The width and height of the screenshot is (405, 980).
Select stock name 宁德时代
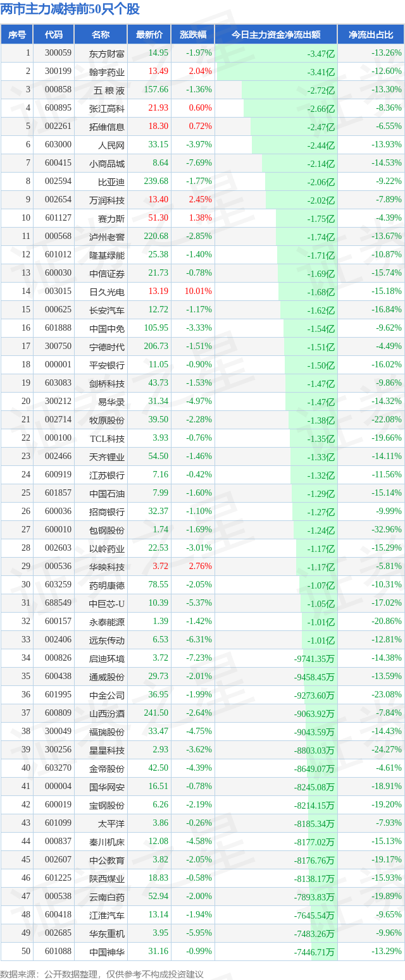coord(107,346)
